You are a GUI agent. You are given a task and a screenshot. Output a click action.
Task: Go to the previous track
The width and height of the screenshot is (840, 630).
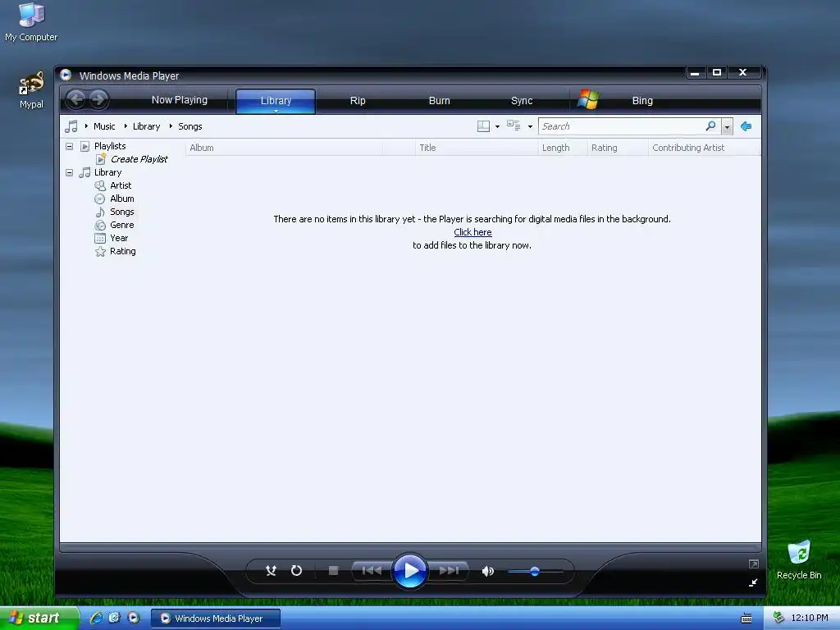[372, 571]
